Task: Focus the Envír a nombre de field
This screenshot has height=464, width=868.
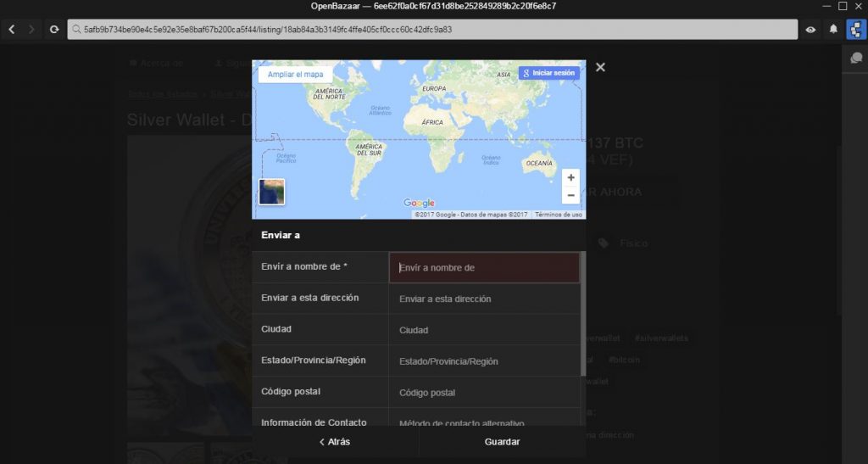Action: coord(484,267)
